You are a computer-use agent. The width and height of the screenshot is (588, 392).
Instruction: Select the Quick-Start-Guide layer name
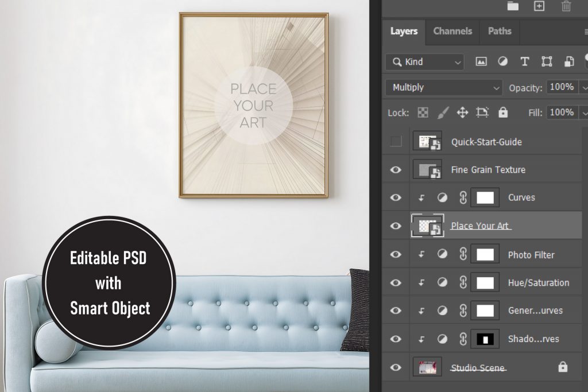pos(486,142)
